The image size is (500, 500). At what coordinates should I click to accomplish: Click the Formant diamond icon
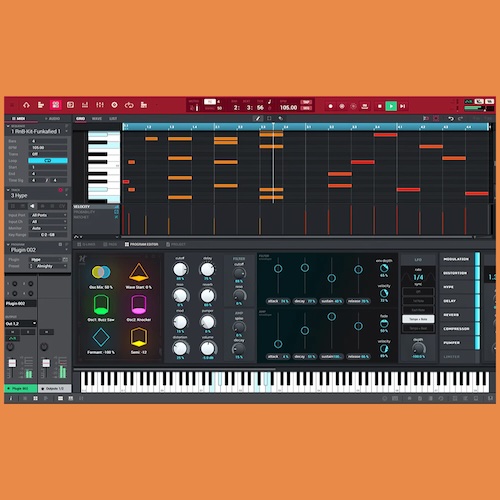[101, 337]
